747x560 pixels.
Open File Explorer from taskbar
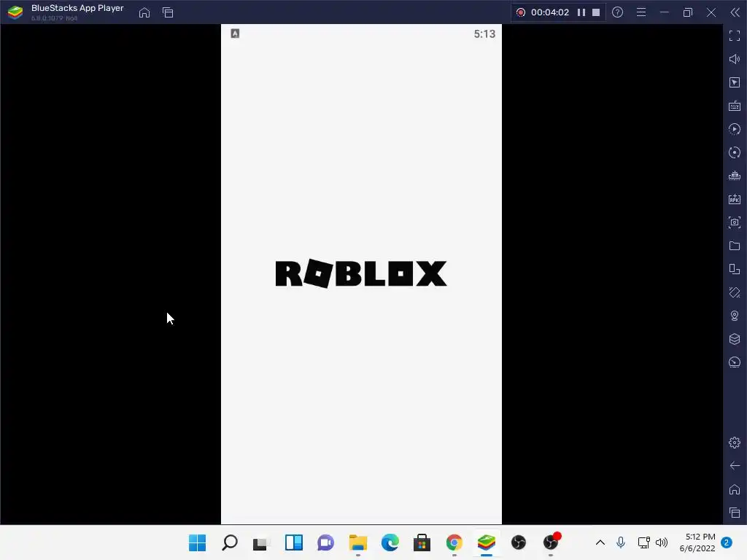click(x=357, y=542)
